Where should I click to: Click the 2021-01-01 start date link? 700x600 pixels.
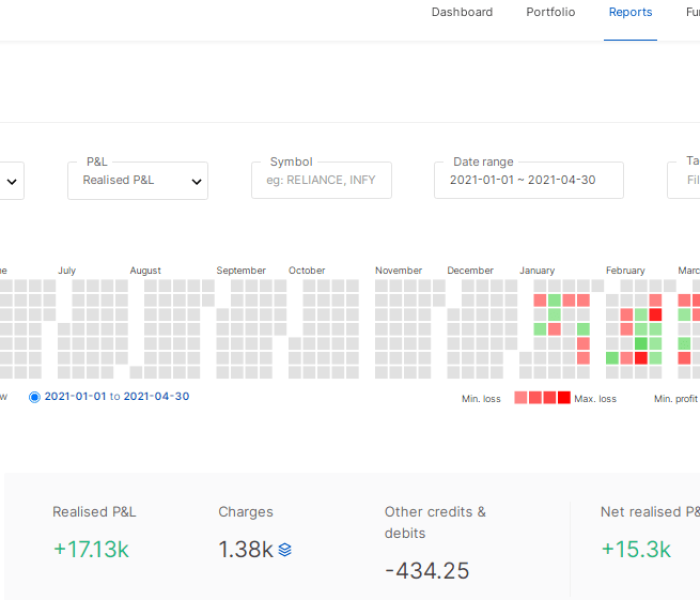point(75,397)
